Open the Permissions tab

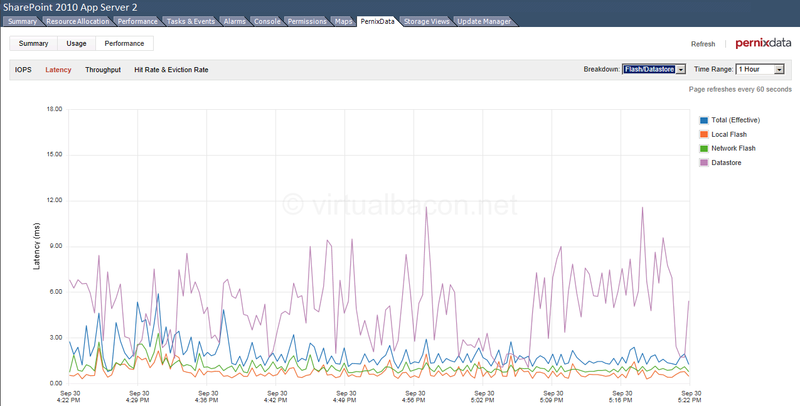click(307, 21)
